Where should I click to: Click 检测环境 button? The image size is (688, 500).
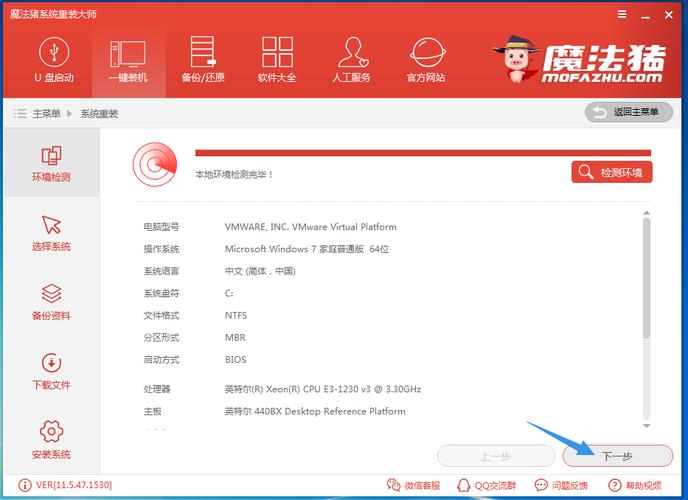coord(612,172)
